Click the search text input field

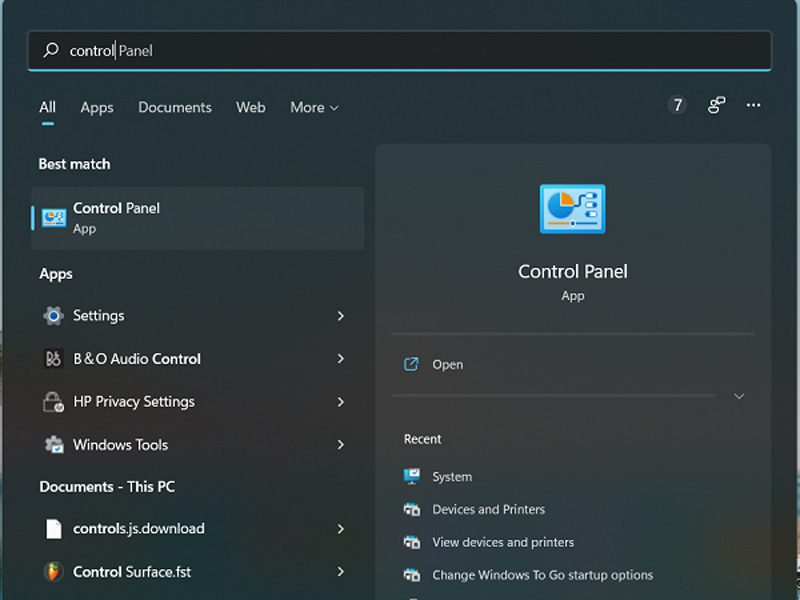pyautogui.click(x=400, y=50)
